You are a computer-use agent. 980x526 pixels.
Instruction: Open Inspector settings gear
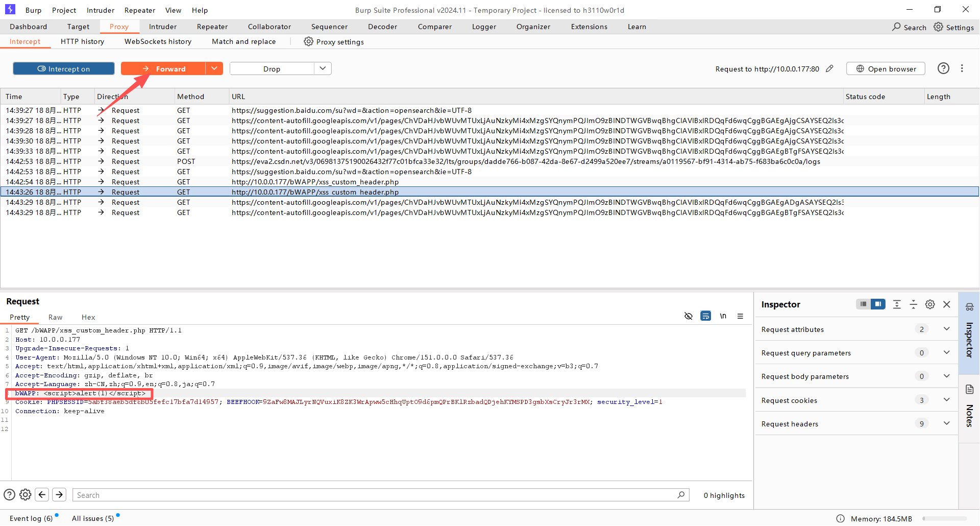coord(930,304)
